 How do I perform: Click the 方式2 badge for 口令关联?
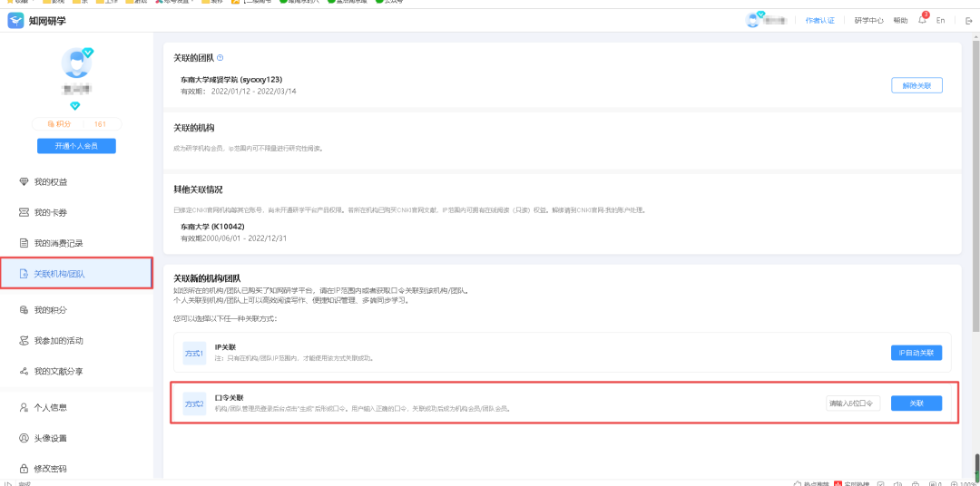coord(194,404)
